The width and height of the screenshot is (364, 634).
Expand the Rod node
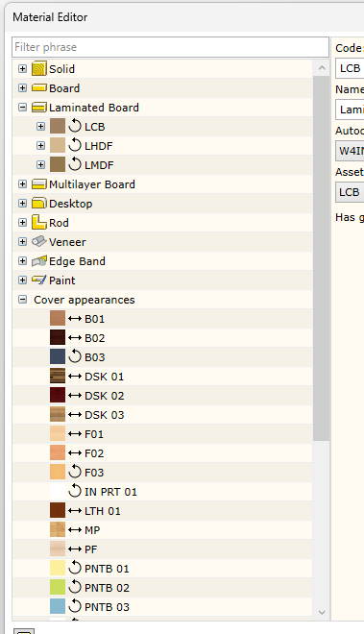click(23, 223)
